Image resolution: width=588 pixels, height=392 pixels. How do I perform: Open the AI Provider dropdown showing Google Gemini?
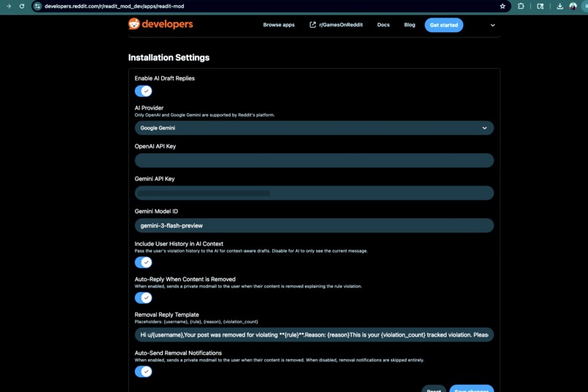click(314, 128)
